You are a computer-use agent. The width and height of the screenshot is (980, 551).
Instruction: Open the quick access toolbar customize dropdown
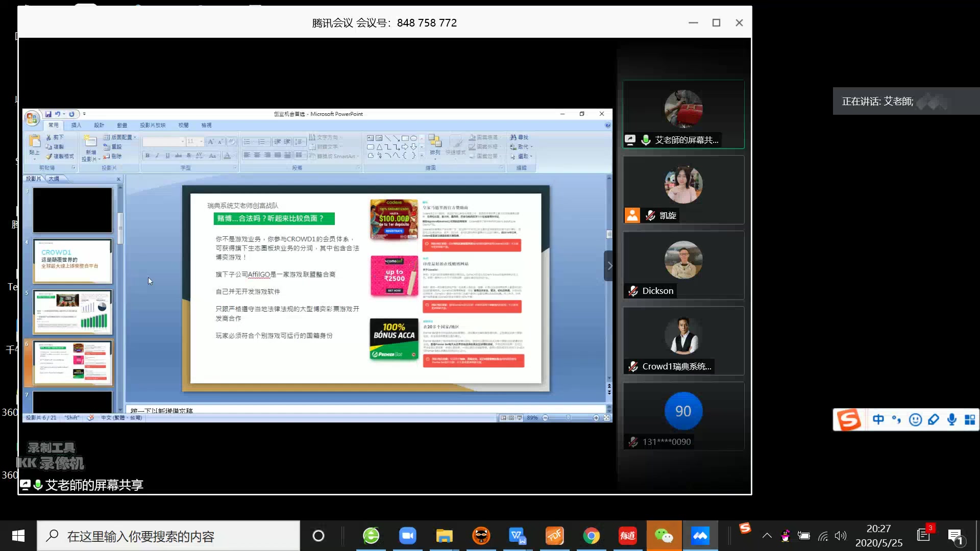[84, 114]
